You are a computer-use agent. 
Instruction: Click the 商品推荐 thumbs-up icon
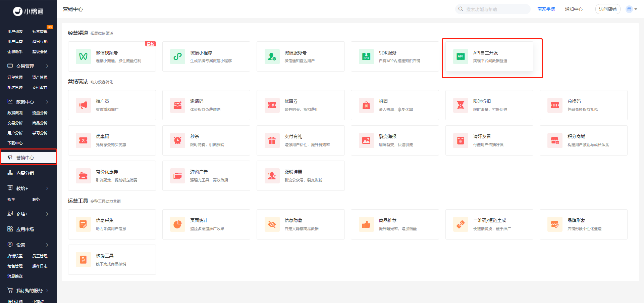click(x=366, y=224)
